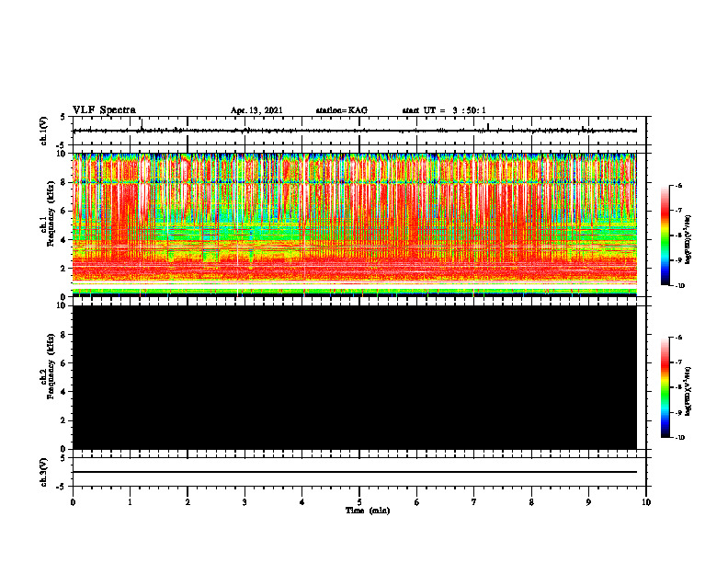Click time axis tick label "7"
This screenshot has width=728, height=563.
tap(474, 502)
